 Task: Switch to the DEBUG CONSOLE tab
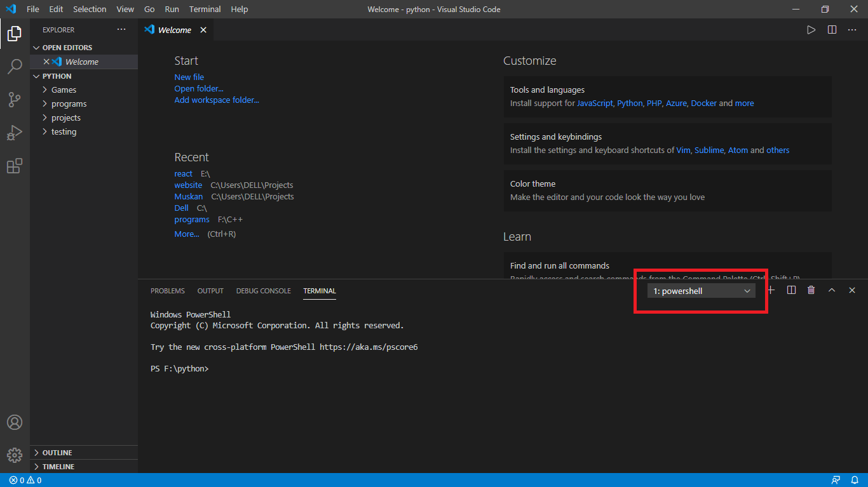(x=264, y=291)
